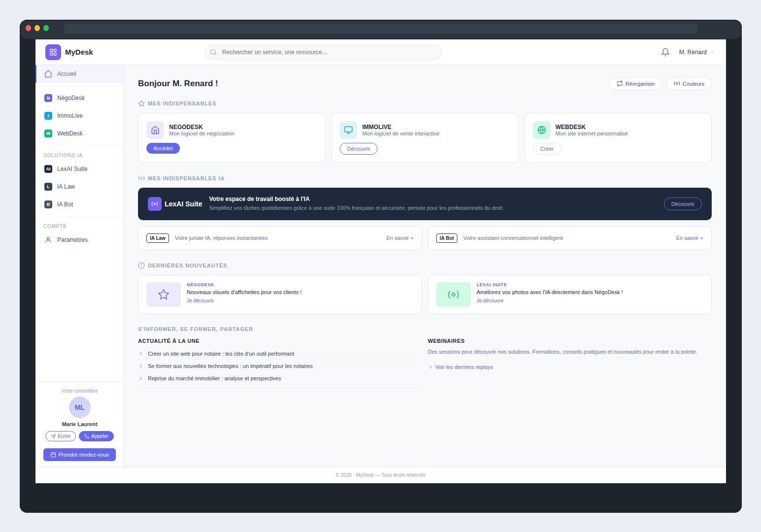The image size is (761, 532).
Task: Click the Accueil home icon
Action: 48,74
